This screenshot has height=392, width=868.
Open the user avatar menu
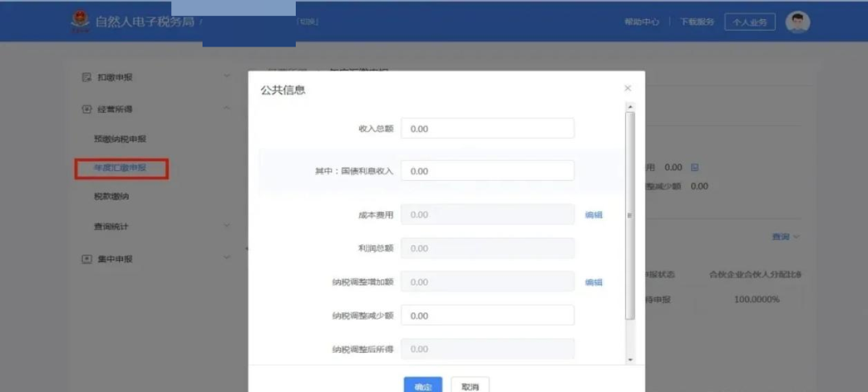click(798, 22)
